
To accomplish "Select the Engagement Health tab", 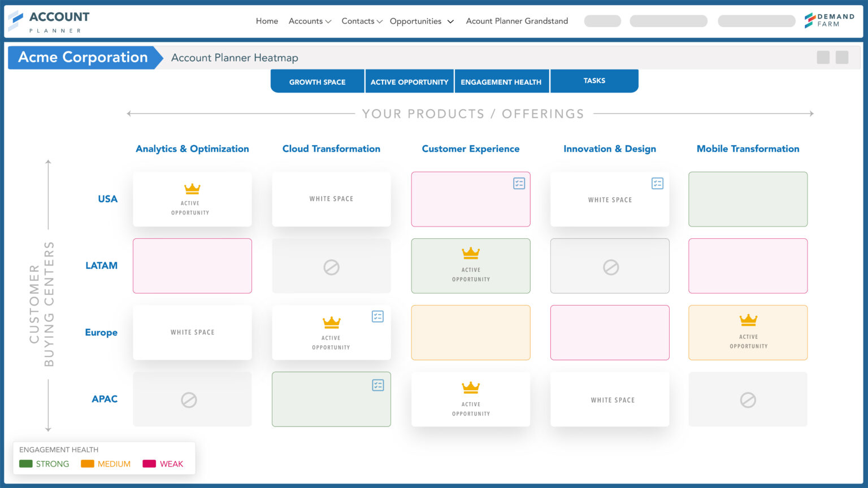I will 501,81.
